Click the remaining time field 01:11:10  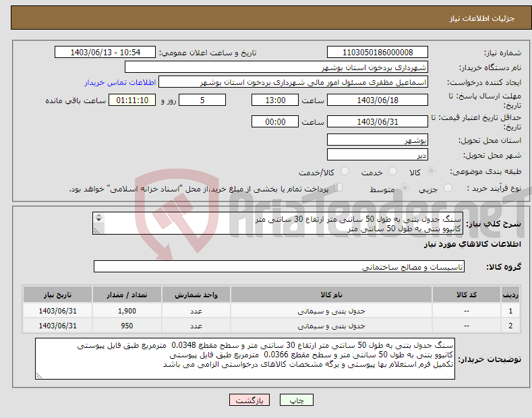coord(132,100)
